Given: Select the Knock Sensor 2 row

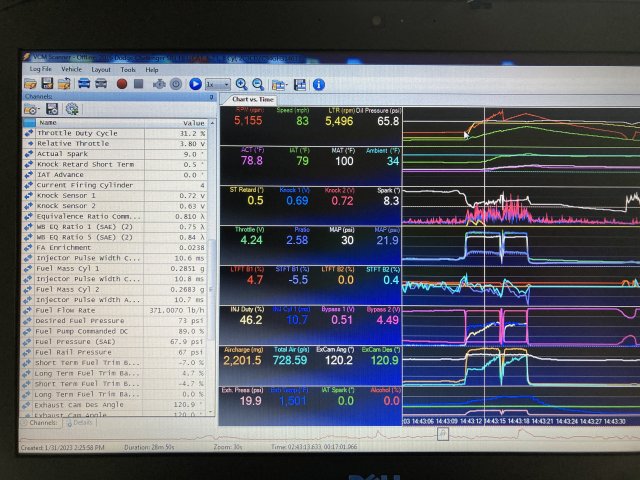Looking at the screenshot, I should [x=114, y=206].
